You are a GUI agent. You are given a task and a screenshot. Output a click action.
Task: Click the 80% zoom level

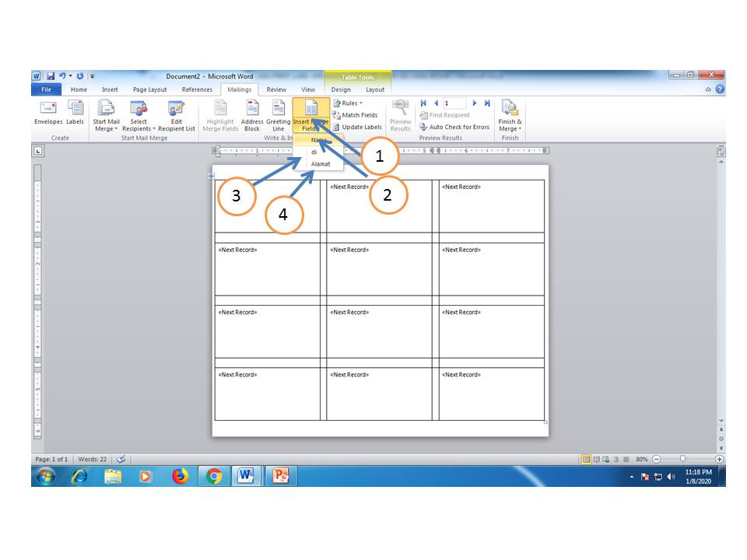[642, 460]
